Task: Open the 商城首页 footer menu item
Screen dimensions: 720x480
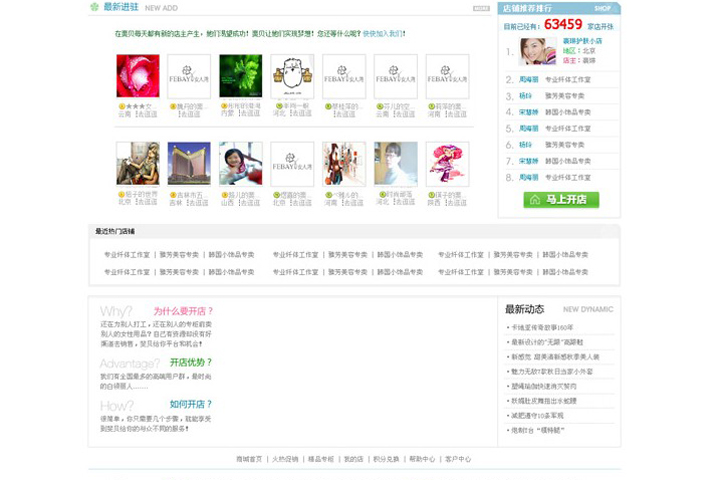Action: pos(249,459)
